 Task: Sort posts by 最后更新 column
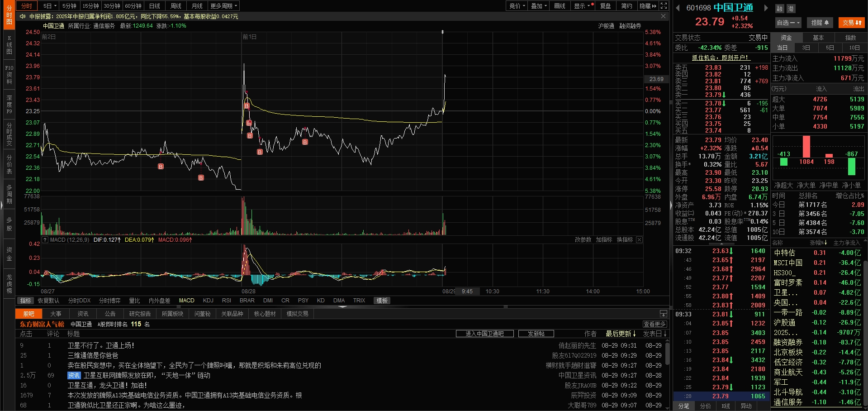coord(621,334)
